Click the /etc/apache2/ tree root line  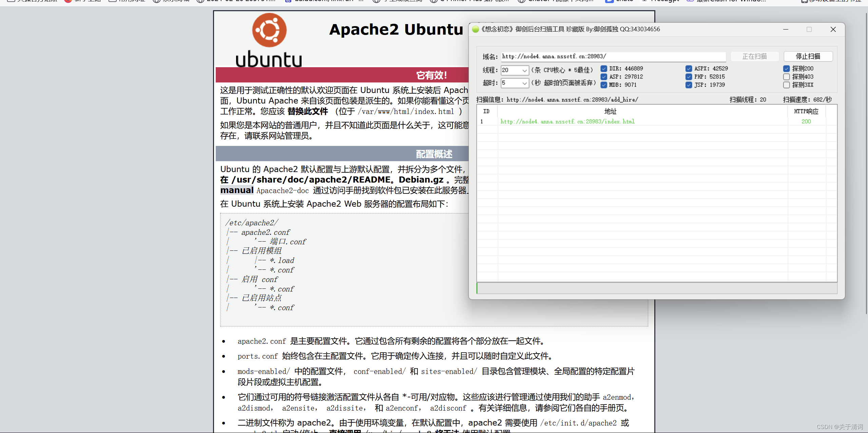(252, 223)
